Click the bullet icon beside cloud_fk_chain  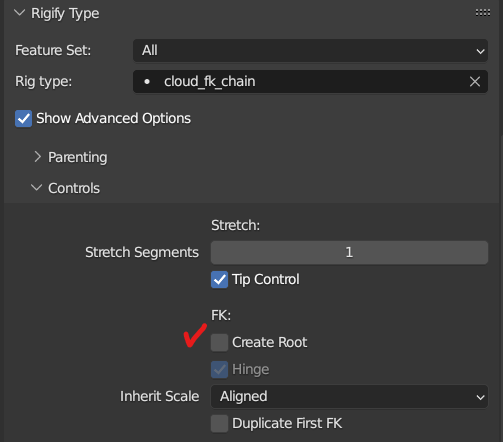(147, 82)
